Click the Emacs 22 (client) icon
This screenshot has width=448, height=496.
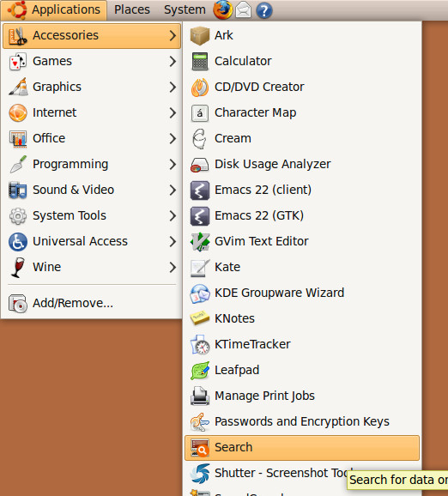point(200,191)
